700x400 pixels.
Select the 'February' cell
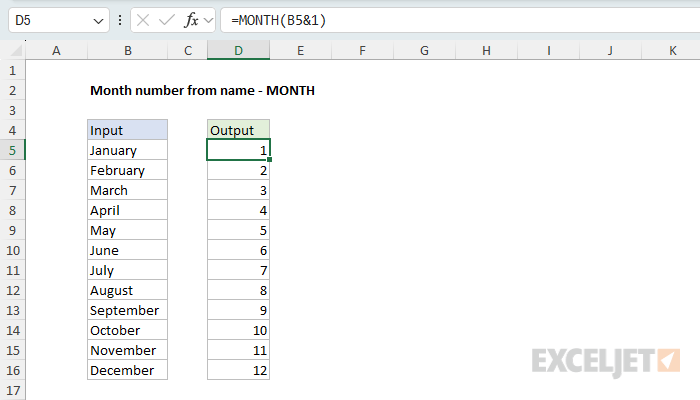(x=128, y=170)
